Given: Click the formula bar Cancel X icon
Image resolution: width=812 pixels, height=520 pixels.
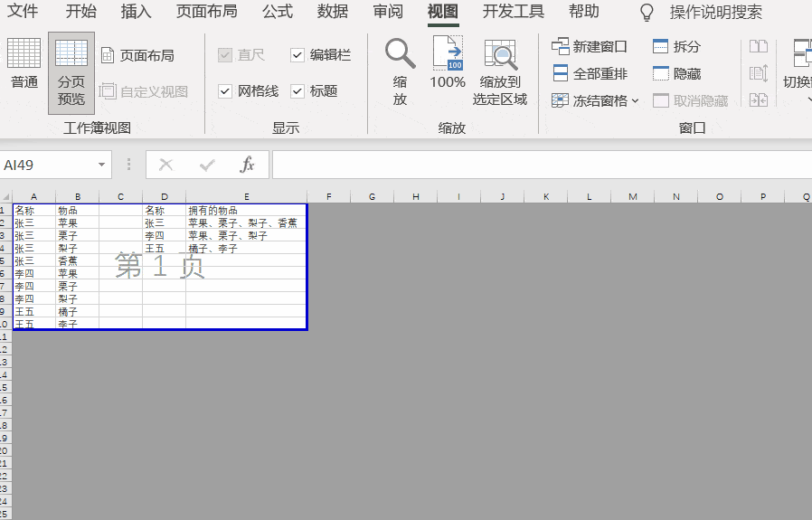Looking at the screenshot, I should [165, 165].
